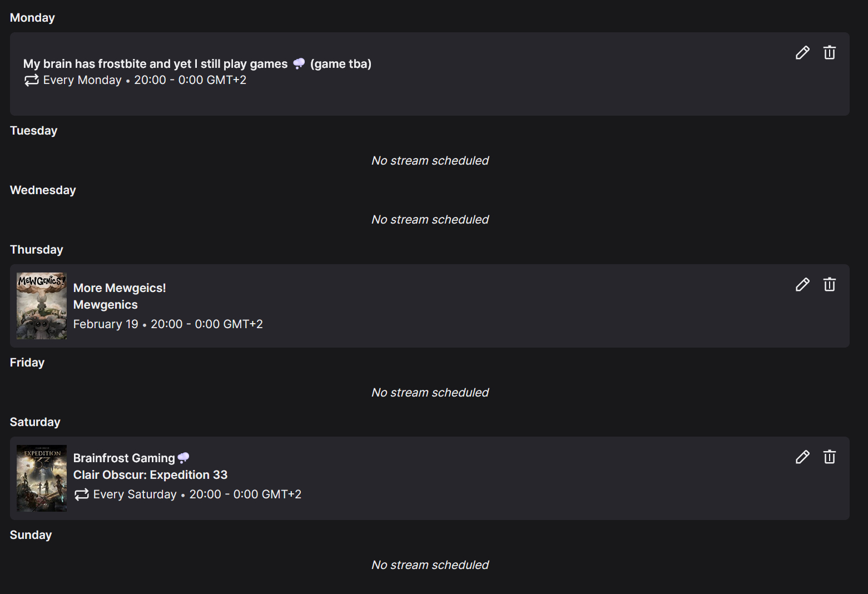Click the Brainfrost Gaming stream title
The height and width of the screenshot is (594, 868).
(x=124, y=458)
